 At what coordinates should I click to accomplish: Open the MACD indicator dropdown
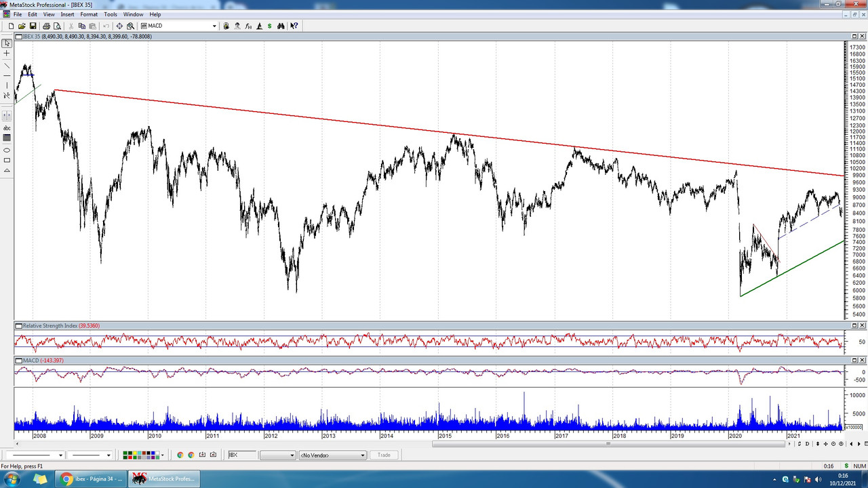[214, 26]
